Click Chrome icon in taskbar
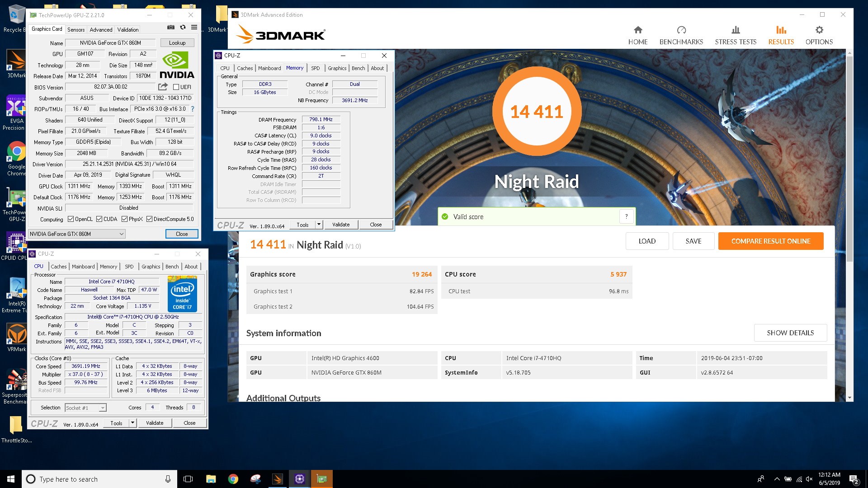This screenshot has width=868, height=488. 233,479
